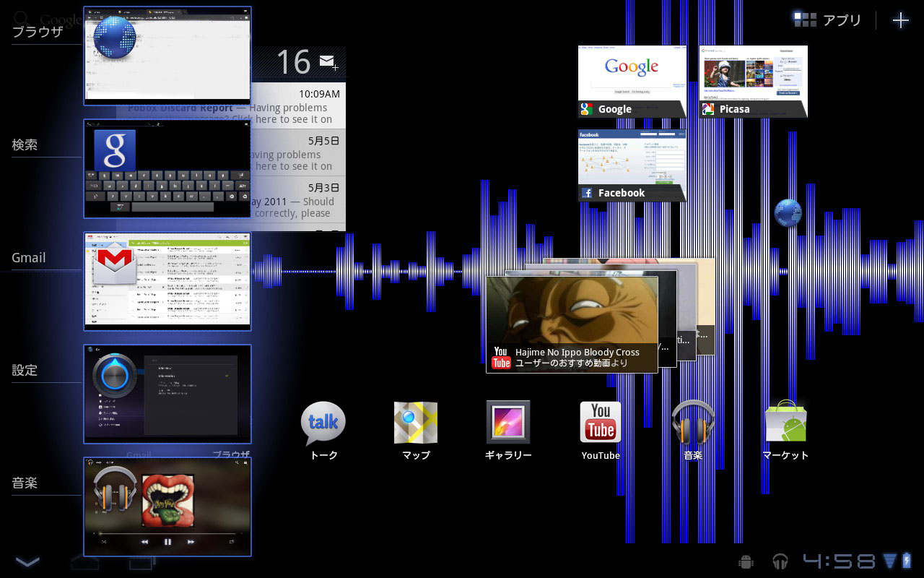Tap the compose mail icon in Gmail widget
This screenshot has width=924, height=578.
pos(328,62)
